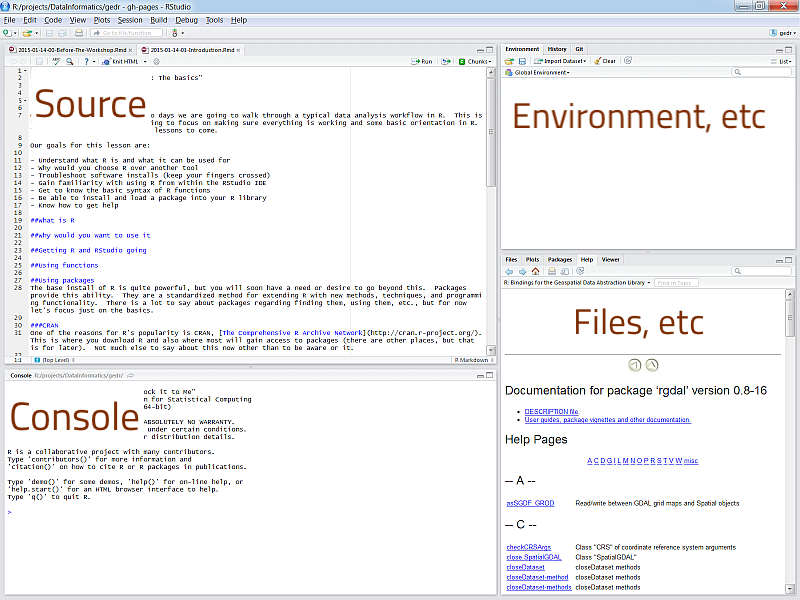This screenshot has width=800, height=600.
Task: Open the Debug menu
Action: (186, 20)
